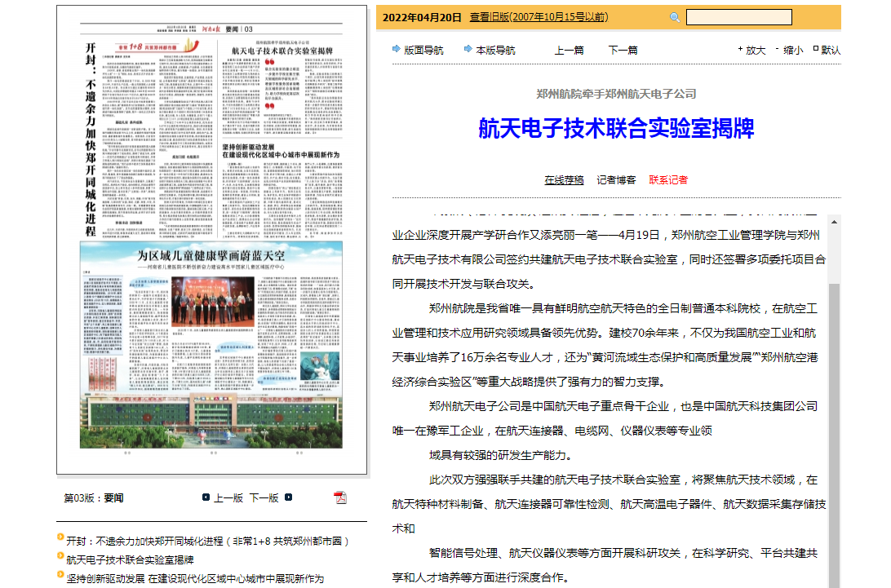
Task: Click the subtitle 郑州航院牵手郑州航天电子公司
Action: 616,94
